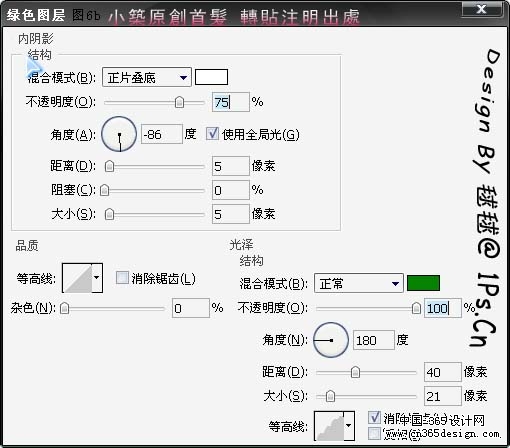The image size is (510, 448).
Task: Open 光泽 satin blend mode dropdown 正常
Action: [359, 283]
